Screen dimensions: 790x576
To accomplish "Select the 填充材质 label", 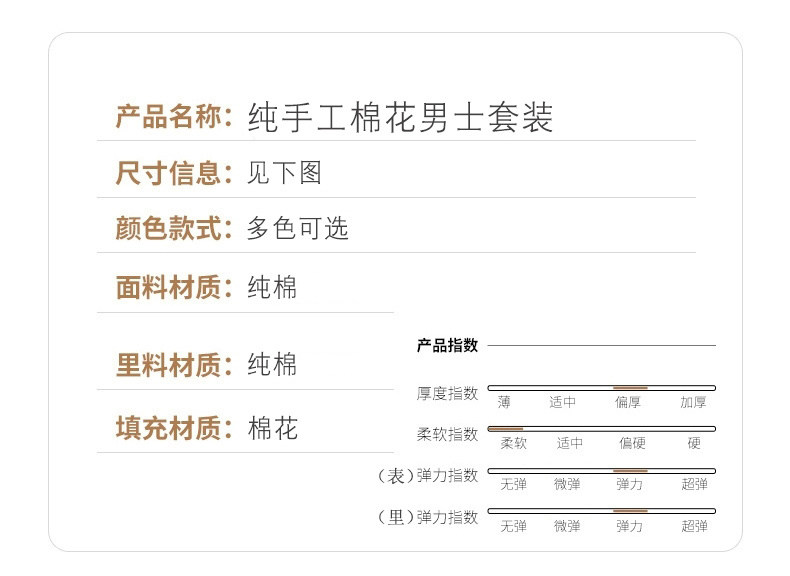I will (x=169, y=429).
